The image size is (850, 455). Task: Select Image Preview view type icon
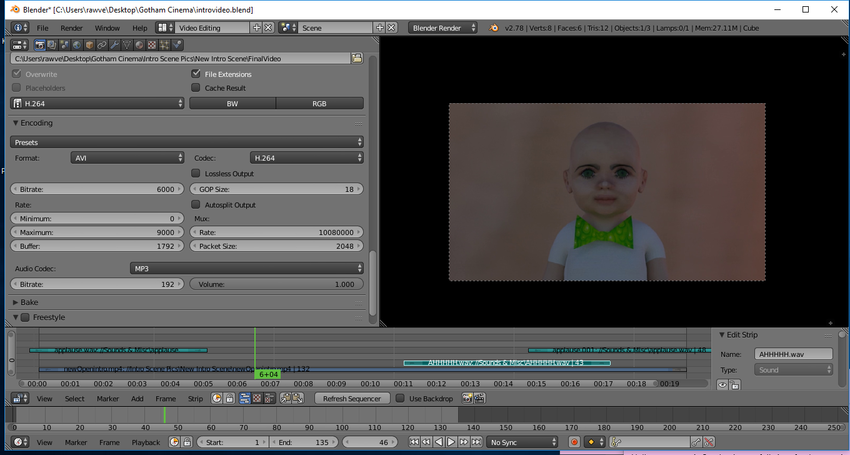(x=257, y=398)
